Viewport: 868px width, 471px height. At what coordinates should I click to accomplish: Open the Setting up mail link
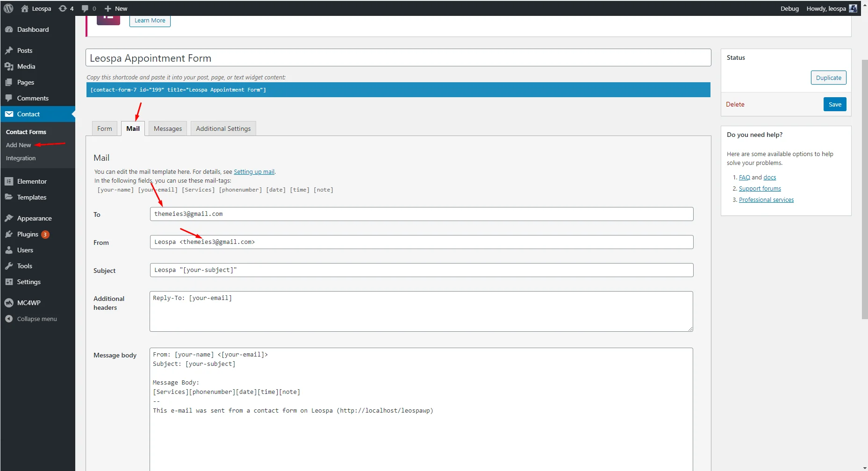pyautogui.click(x=254, y=171)
